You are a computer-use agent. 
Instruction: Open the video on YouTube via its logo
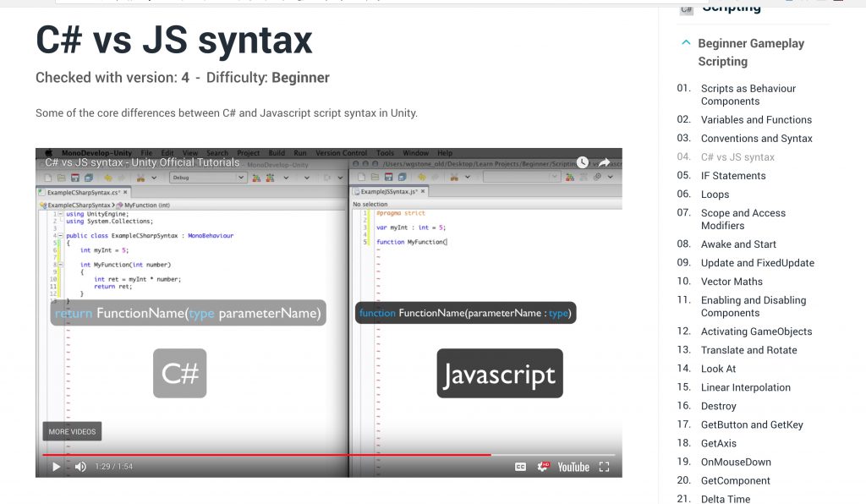pyautogui.click(x=573, y=467)
